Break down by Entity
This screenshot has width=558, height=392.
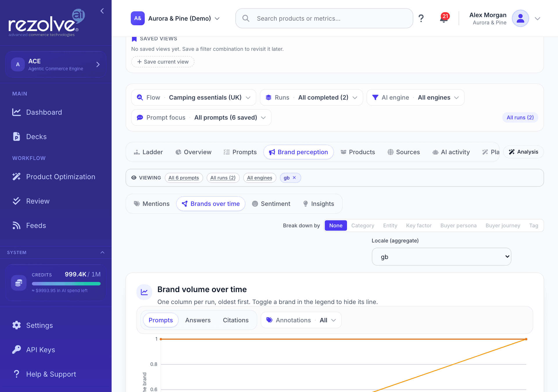tap(390, 226)
